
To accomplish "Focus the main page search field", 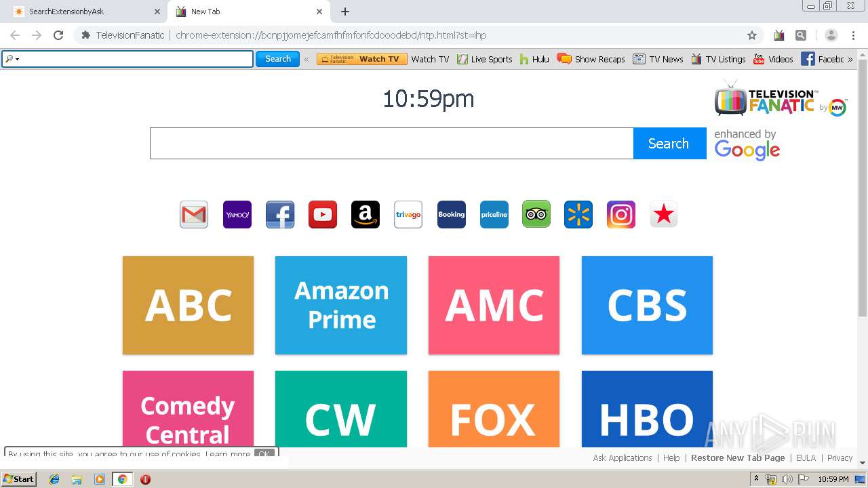I will (391, 143).
